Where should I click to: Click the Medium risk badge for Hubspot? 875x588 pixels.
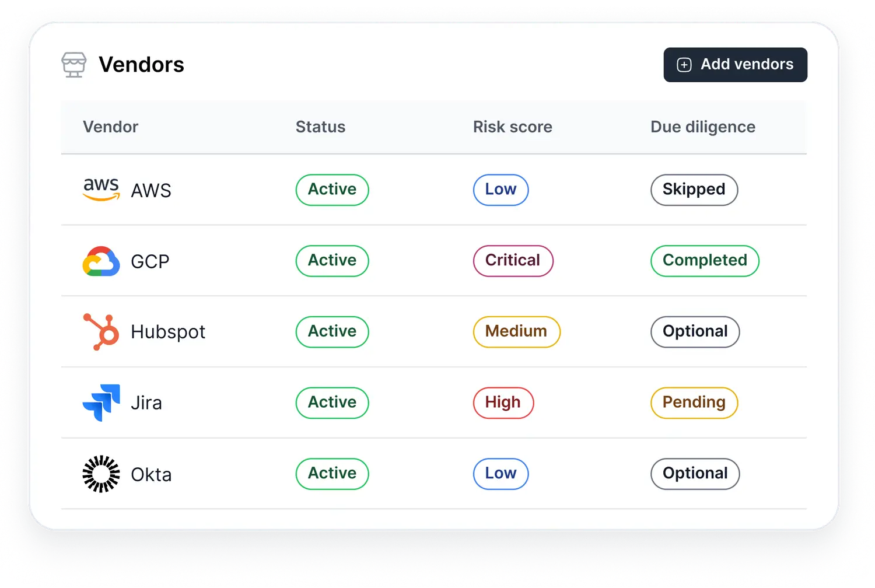coord(516,332)
